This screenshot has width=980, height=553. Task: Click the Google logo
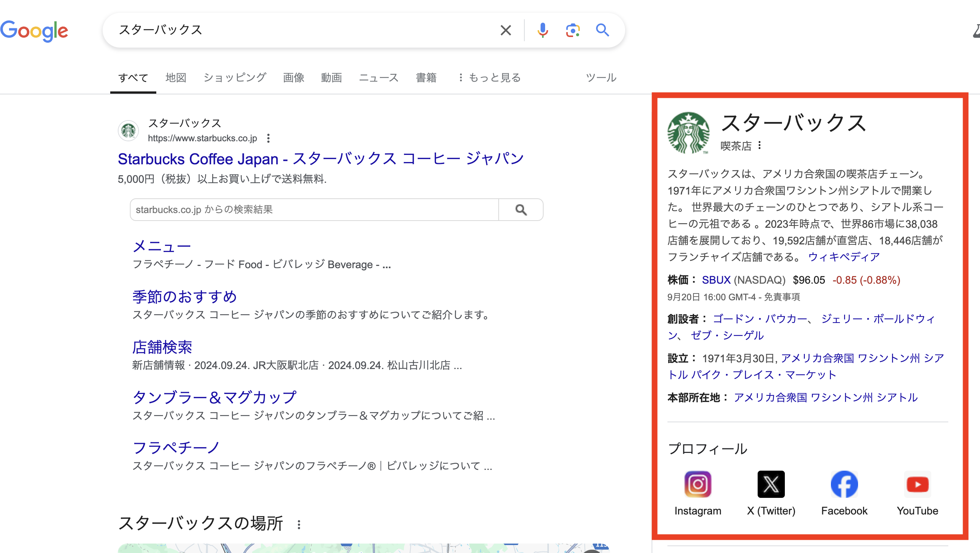pyautogui.click(x=34, y=31)
